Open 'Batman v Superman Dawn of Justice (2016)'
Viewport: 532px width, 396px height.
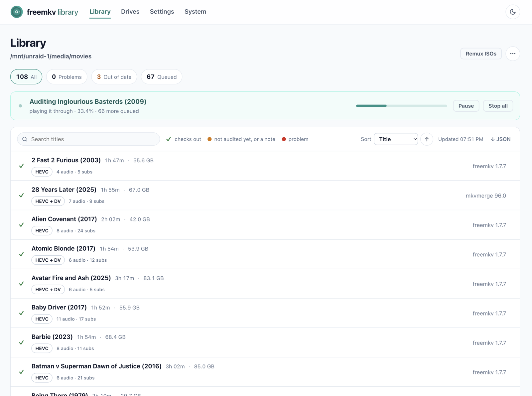pos(96,366)
